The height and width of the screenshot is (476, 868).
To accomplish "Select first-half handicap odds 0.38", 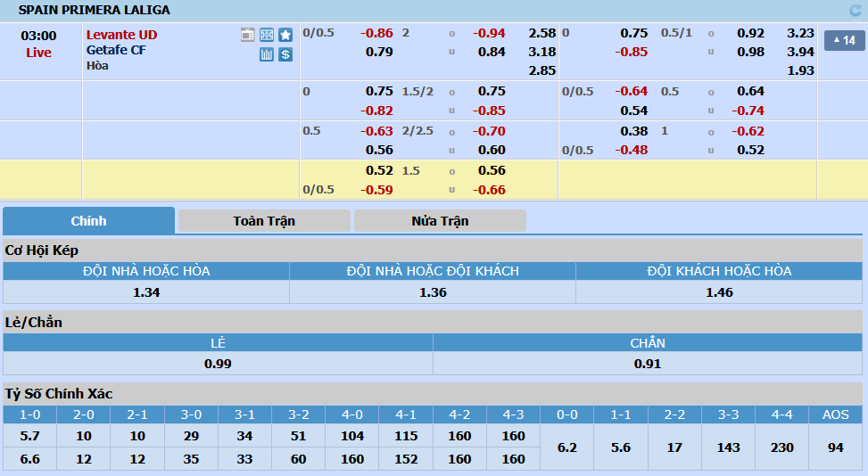I will click(x=634, y=132).
